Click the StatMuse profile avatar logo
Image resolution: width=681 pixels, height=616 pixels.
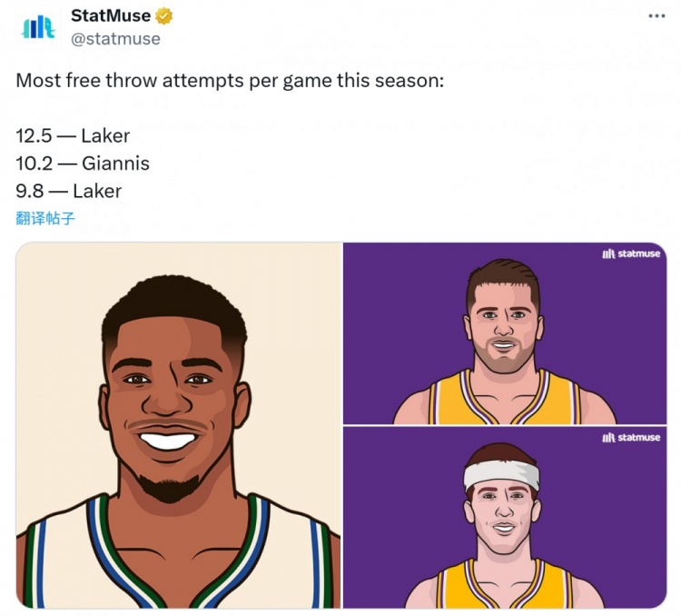click(x=38, y=26)
